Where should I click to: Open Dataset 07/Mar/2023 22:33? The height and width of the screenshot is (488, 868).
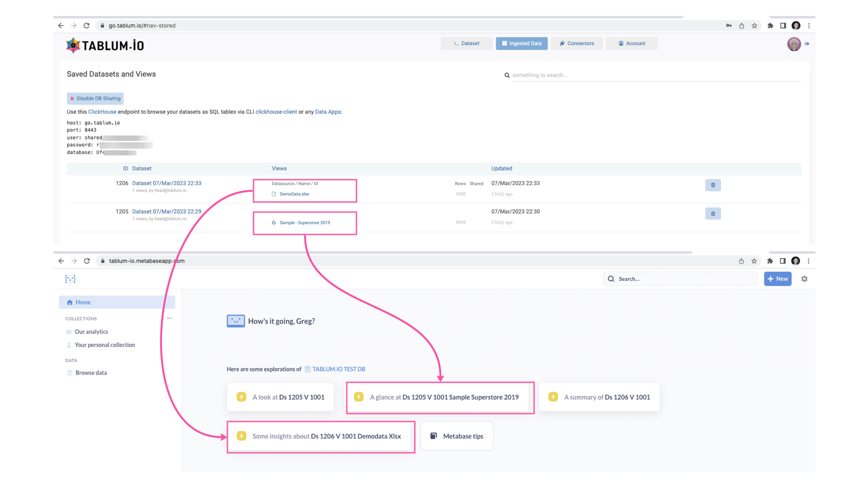[167, 183]
